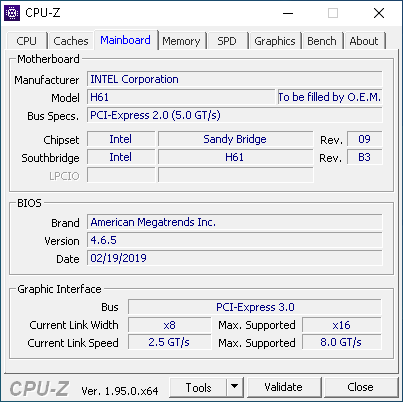The width and height of the screenshot is (403, 402).
Task: Click the BIOS brand American Megatrends Inc.
Action: [235, 222]
